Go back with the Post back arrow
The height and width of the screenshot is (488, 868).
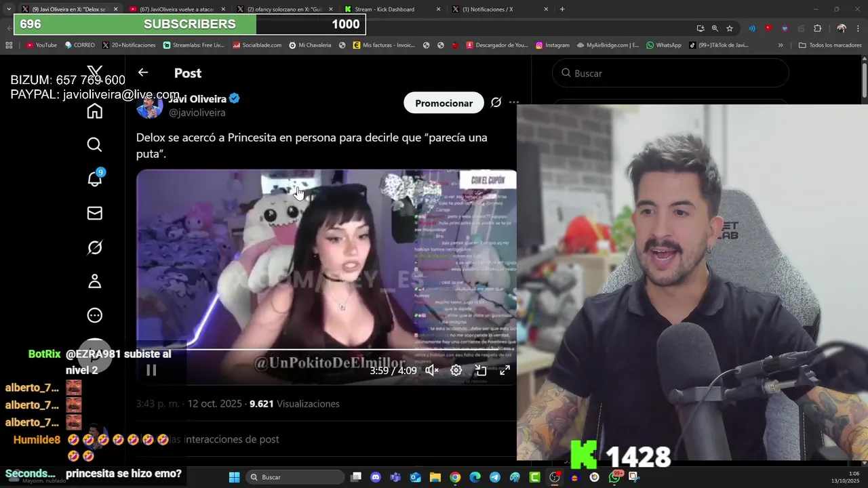tap(142, 73)
